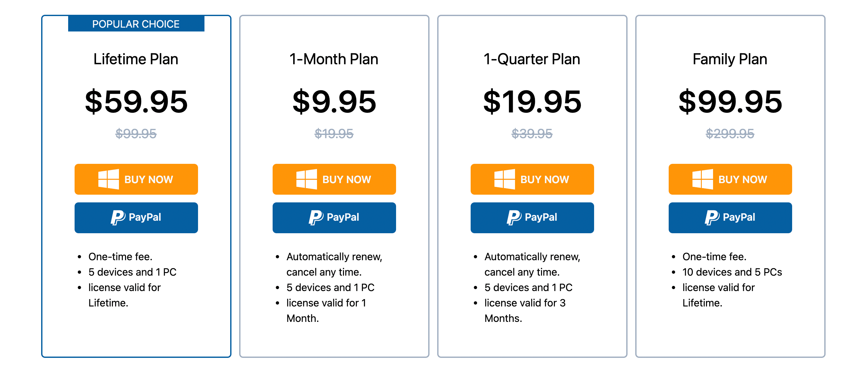Click the crossed-out $299.95 price
This screenshot has height=372, width=868.
point(730,134)
